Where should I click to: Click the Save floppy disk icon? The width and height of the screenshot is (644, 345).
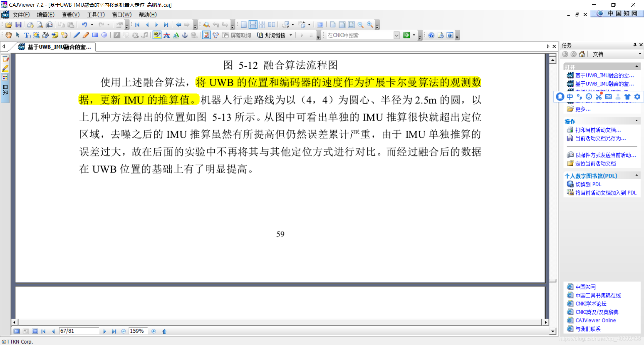click(18, 25)
